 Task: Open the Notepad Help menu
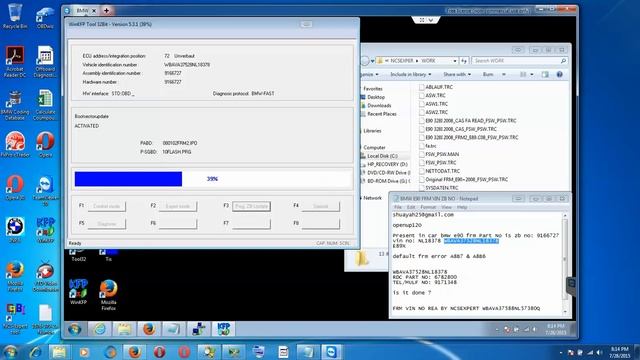pos(462,207)
